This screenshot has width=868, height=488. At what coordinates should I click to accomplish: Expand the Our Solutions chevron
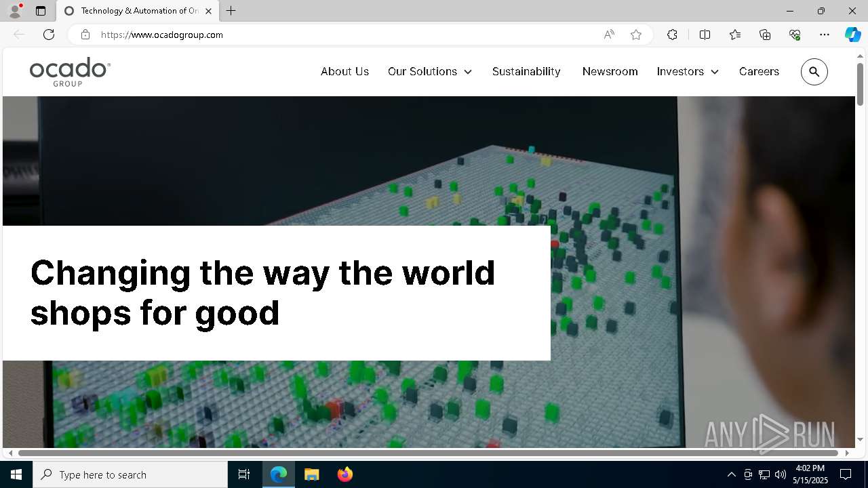468,72
